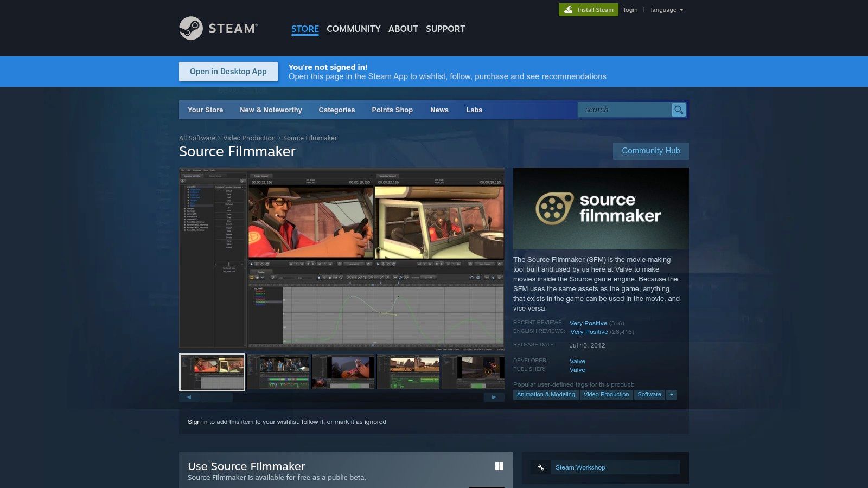Open the Labs tab
This screenshot has width=868, height=488.
(x=474, y=110)
